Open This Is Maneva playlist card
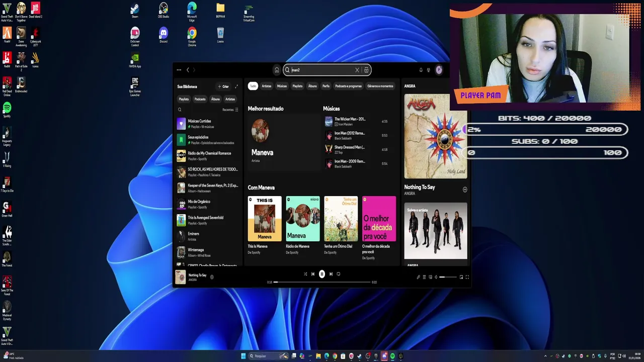This screenshot has width=644, height=362. coord(265,226)
